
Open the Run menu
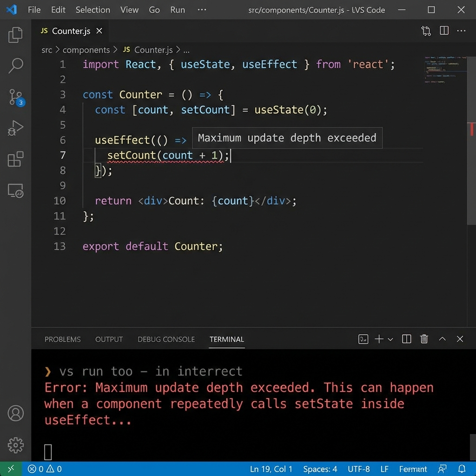tap(177, 9)
